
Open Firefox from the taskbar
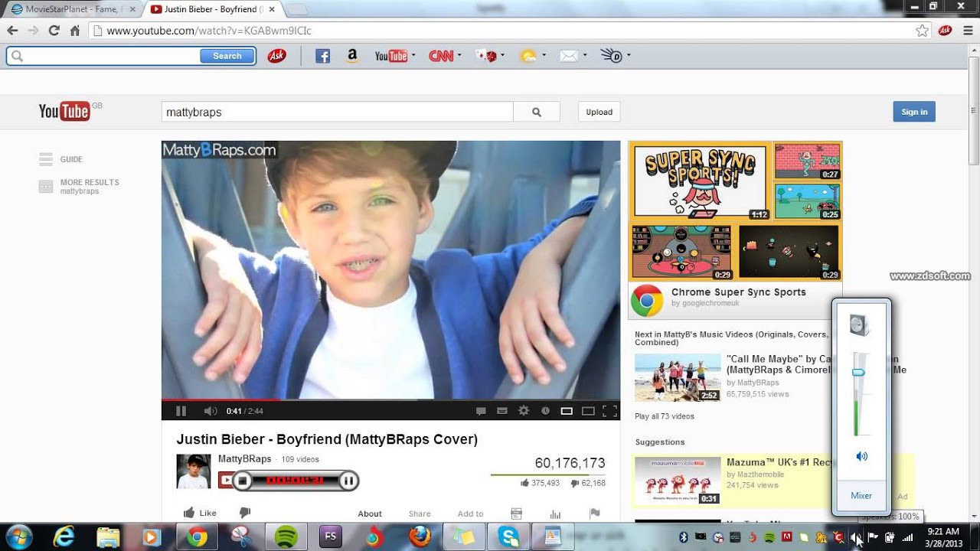[420, 537]
